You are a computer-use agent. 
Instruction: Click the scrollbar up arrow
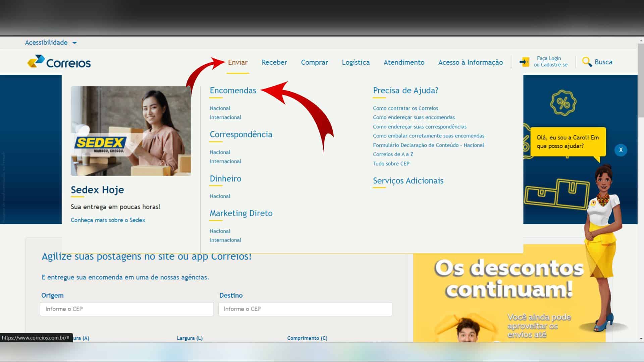tap(641, 41)
